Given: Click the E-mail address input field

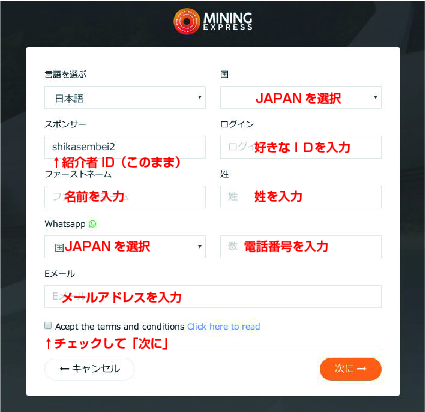Looking at the screenshot, I should coord(213,296).
